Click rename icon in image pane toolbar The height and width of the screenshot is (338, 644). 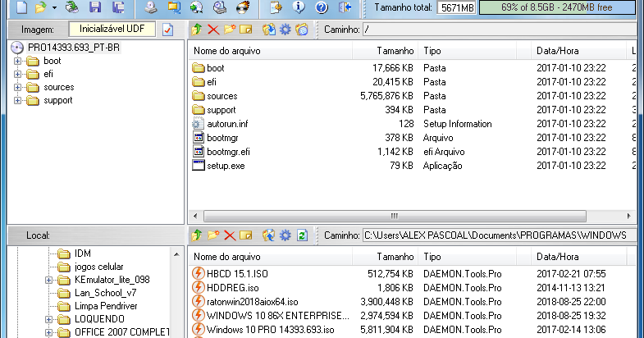tap(246, 30)
